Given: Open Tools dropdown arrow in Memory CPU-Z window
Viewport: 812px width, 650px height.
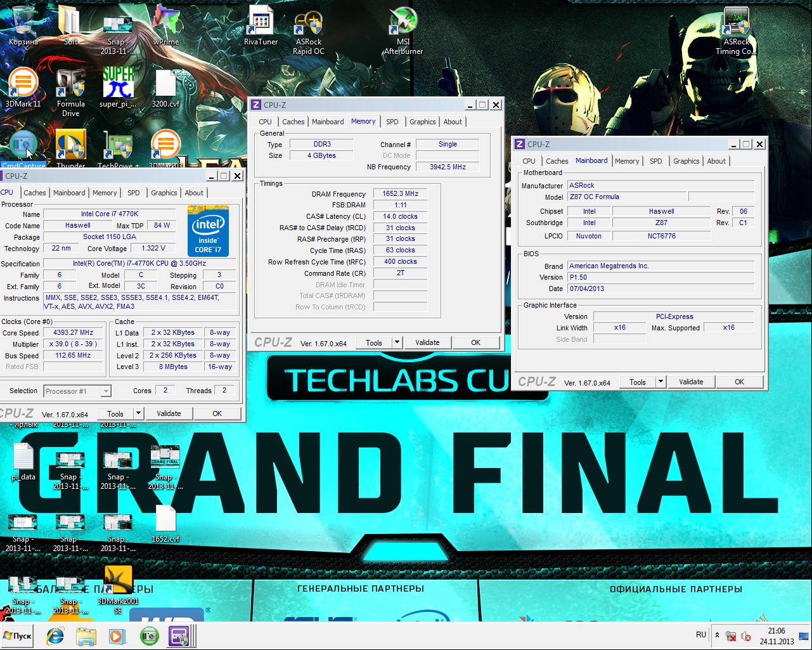Looking at the screenshot, I should coord(397,342).
